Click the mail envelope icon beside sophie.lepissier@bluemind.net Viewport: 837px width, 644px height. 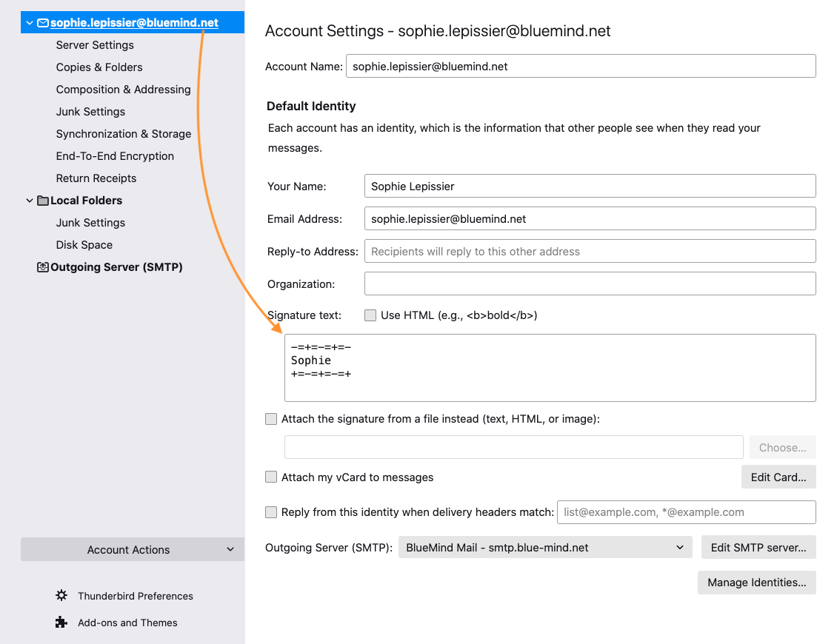(43, 23)
